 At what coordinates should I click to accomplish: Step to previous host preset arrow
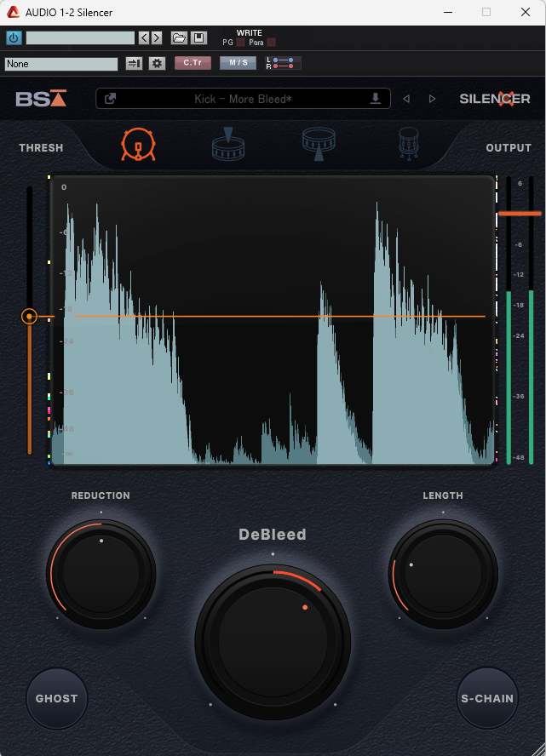point(144,37)
